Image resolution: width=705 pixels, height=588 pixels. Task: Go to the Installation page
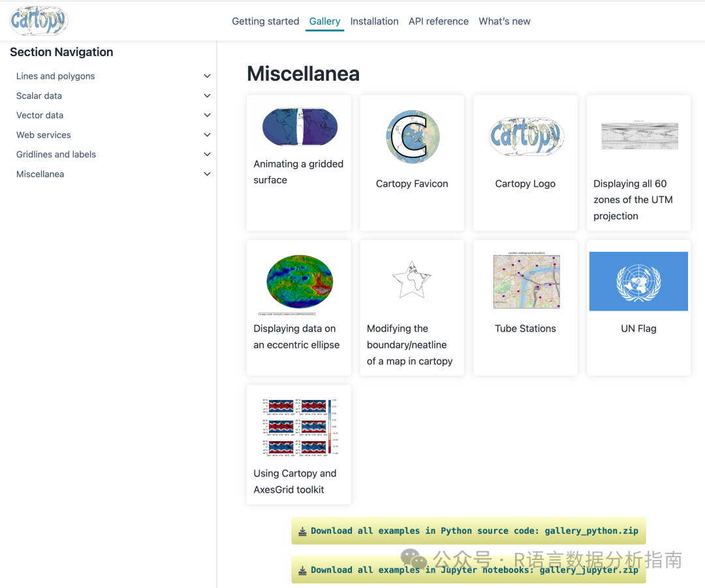tap(374, 21)
